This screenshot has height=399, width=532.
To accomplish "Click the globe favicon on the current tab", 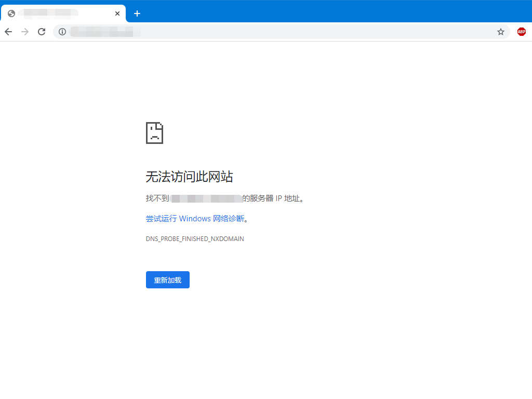I will click(11, 14).
